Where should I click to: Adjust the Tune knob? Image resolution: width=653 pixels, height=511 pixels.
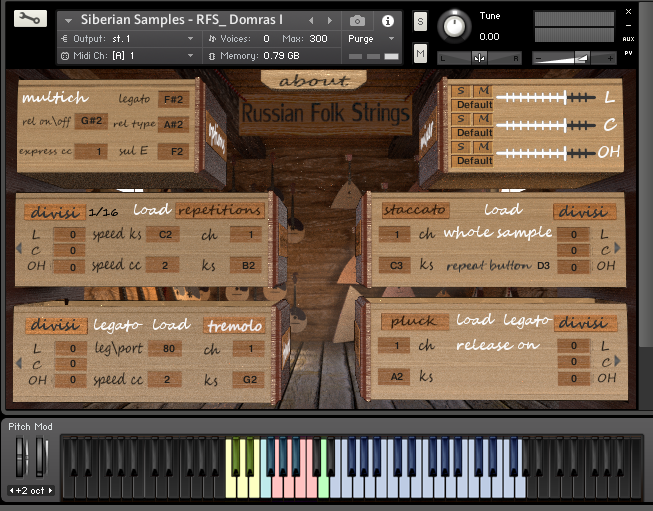pos(454,26)
